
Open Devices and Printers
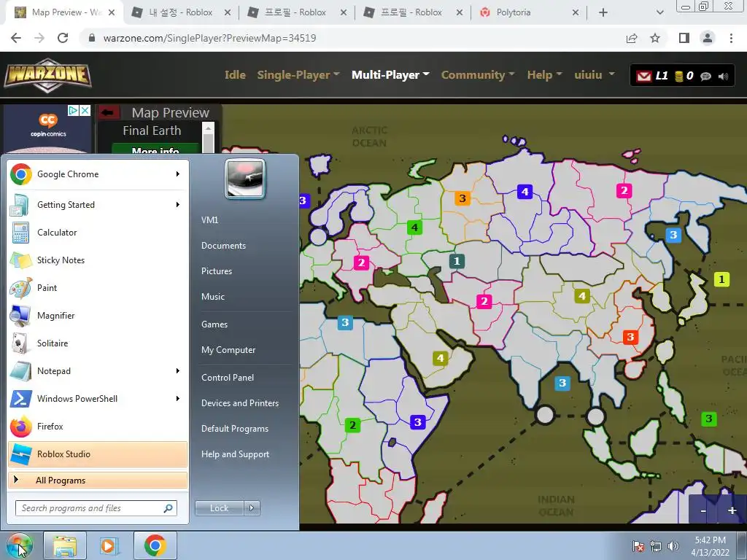tap(239, 402)
